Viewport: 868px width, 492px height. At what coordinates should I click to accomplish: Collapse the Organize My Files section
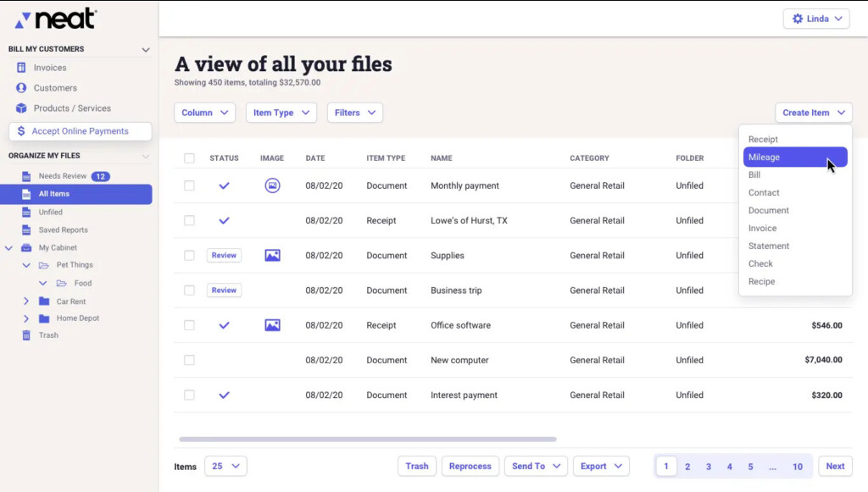[x=146, y=157]
